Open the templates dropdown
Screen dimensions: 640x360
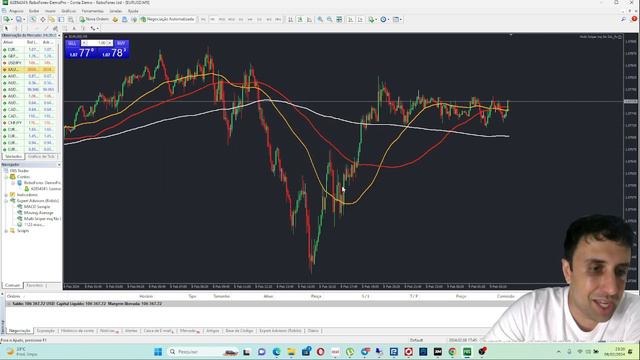pos(397,19)
